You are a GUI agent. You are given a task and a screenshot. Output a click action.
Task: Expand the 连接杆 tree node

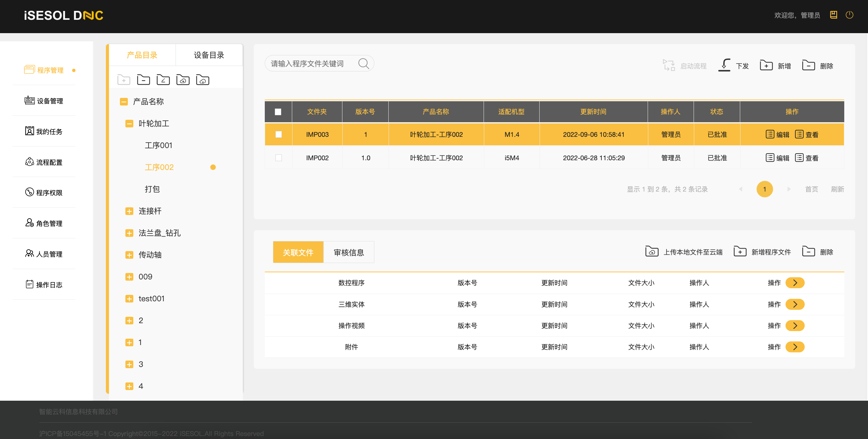129,211
